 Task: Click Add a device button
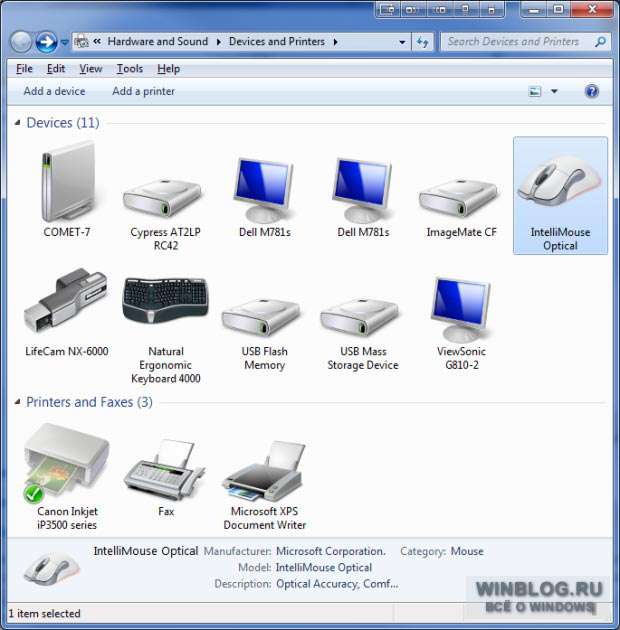[x=54, y=92]
